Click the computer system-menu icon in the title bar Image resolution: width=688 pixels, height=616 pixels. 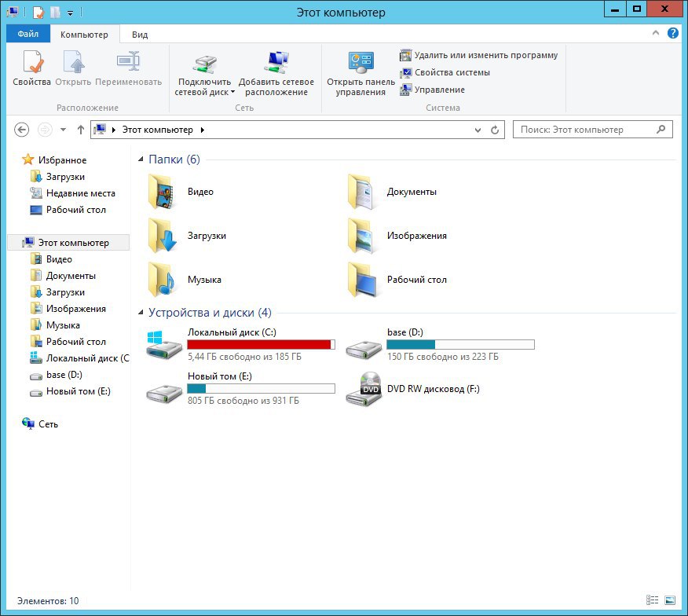tap(13, 13)
